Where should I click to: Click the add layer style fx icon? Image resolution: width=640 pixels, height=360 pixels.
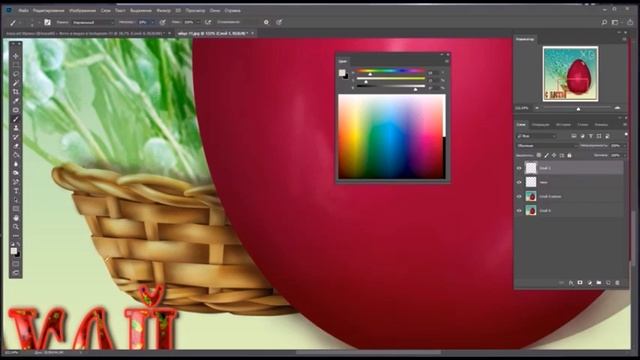(x=571, y=282)
